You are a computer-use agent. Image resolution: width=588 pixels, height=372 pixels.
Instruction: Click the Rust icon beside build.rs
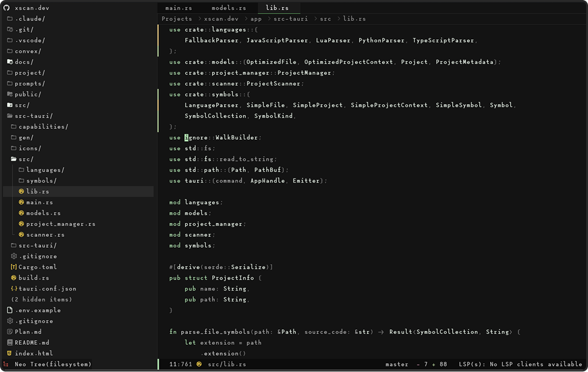pyautogui.click(x=13, y=278)
